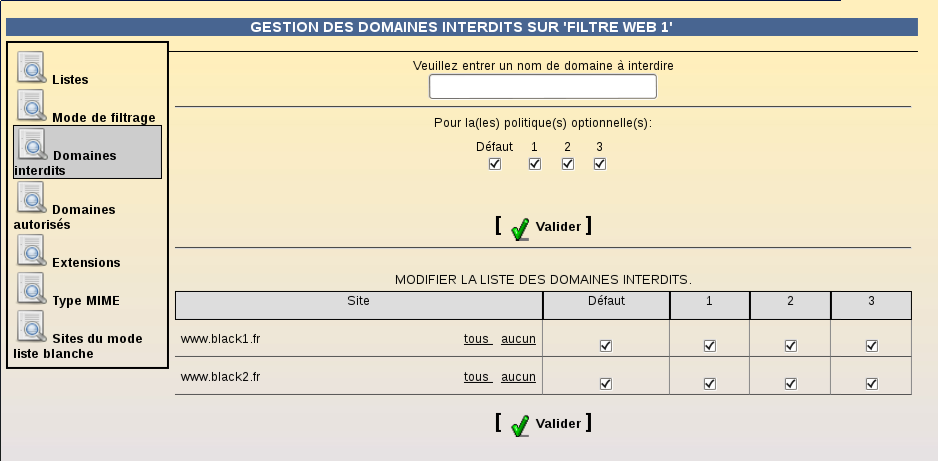Click the Extensions sidebar icon

pos(32,250)
